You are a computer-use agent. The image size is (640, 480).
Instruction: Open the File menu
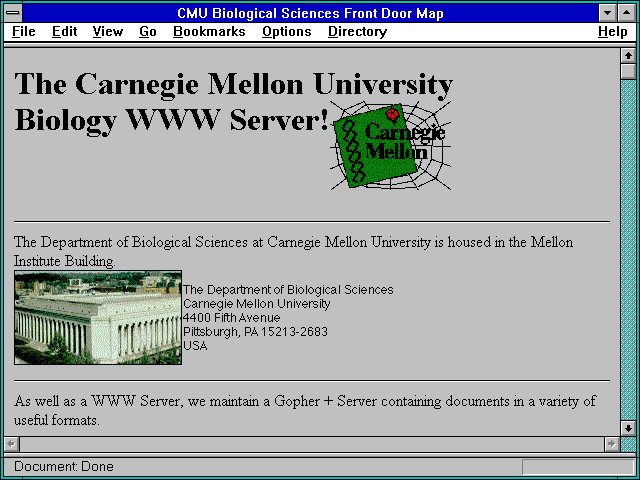[24, 31]
